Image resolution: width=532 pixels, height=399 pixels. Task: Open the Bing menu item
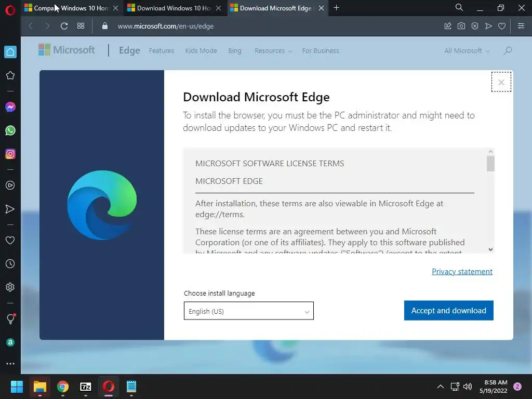pos(235,50)
